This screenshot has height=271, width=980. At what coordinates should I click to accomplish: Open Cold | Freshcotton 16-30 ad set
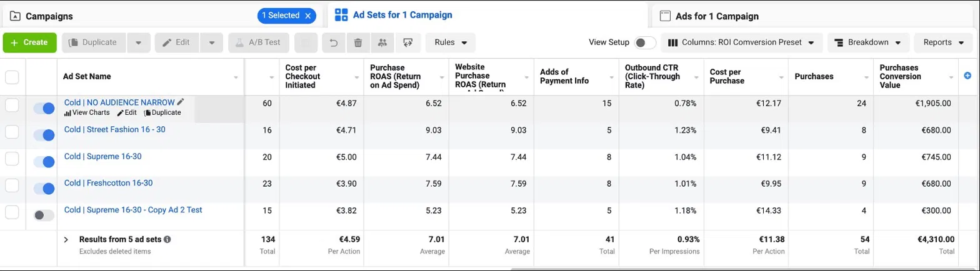pyautogui.click(x=108, y=183)
